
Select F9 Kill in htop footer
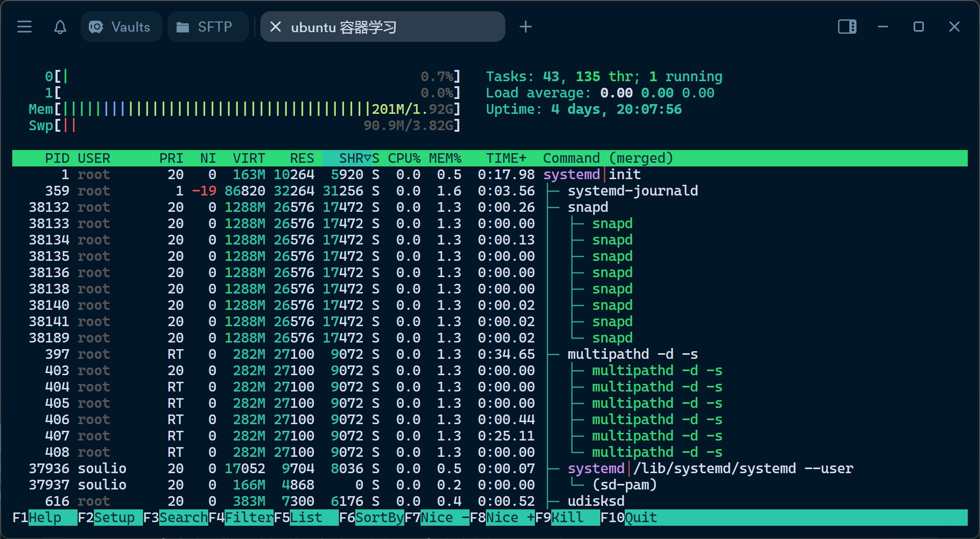568,518
